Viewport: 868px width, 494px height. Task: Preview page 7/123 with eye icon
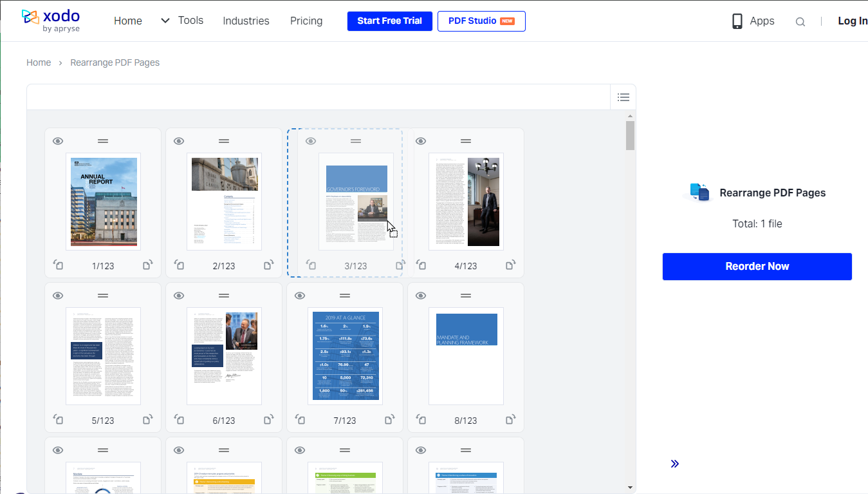point(300,296)
